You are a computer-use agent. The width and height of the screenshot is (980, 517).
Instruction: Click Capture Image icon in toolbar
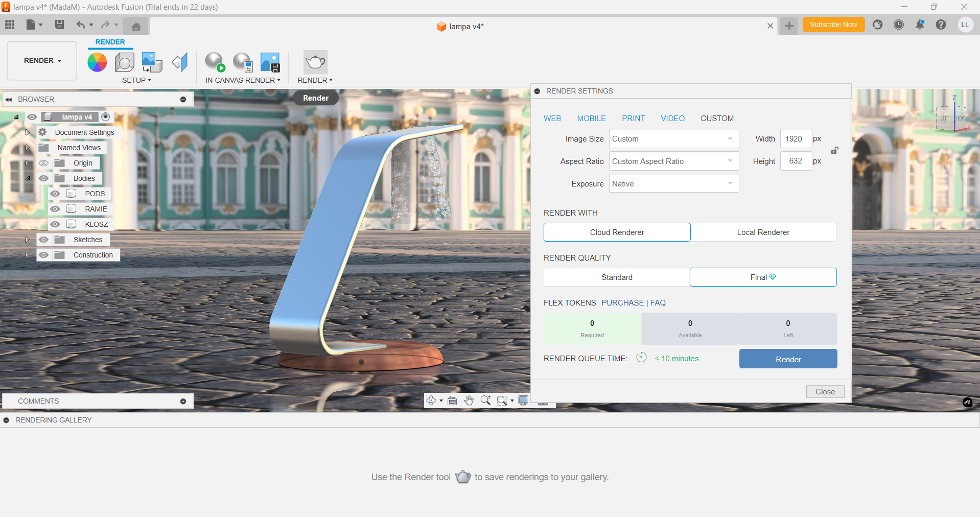pos(270,62)
